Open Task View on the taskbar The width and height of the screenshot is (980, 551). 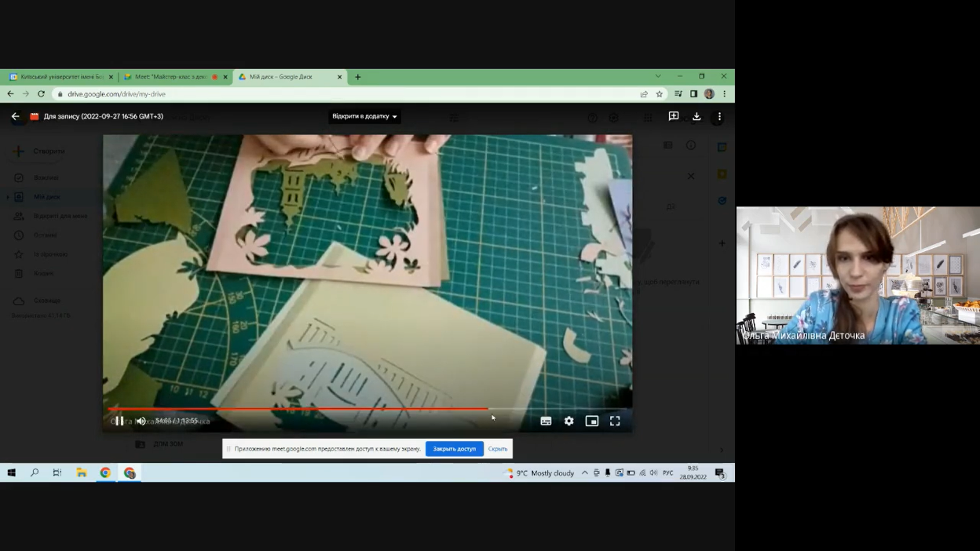coord(57,473)
